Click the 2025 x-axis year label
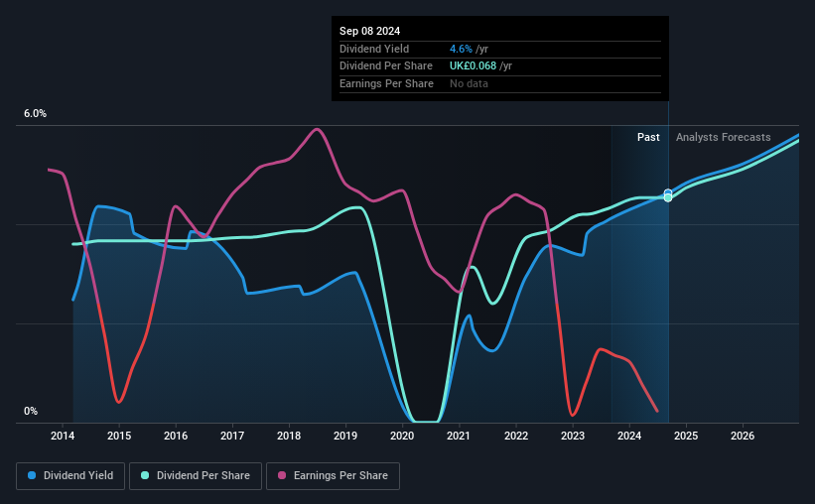This screenshot has height=504, width=815. click(x=686, y=436)
